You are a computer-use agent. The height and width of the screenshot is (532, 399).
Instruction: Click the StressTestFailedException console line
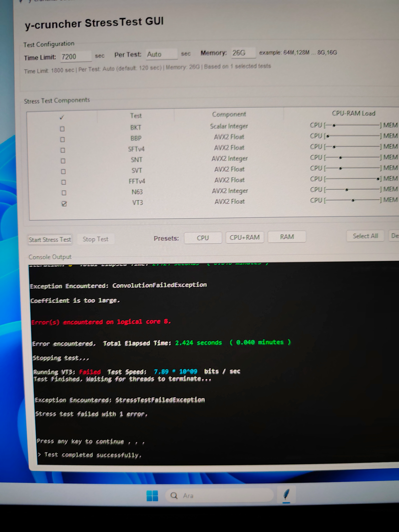pos(120,400)
